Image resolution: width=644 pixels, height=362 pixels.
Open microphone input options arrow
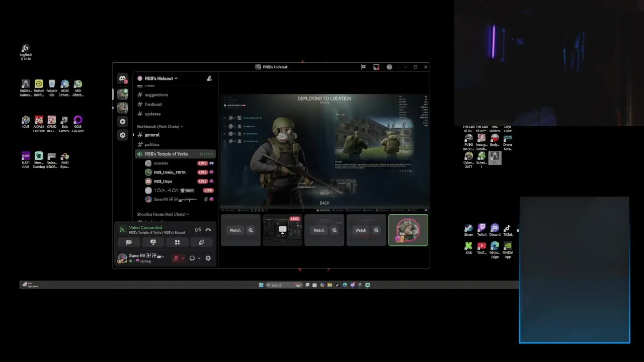point(183,258)
